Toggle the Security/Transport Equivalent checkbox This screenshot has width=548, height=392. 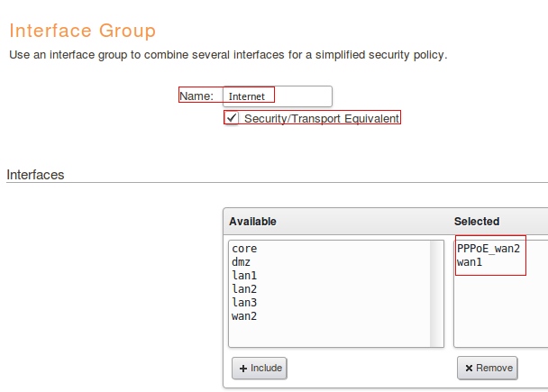coord(233,118)
